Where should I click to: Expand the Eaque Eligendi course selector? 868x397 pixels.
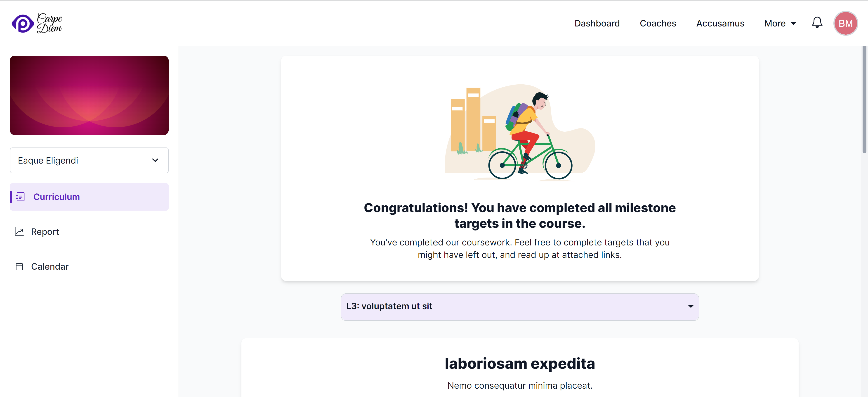tap(89, 161)
